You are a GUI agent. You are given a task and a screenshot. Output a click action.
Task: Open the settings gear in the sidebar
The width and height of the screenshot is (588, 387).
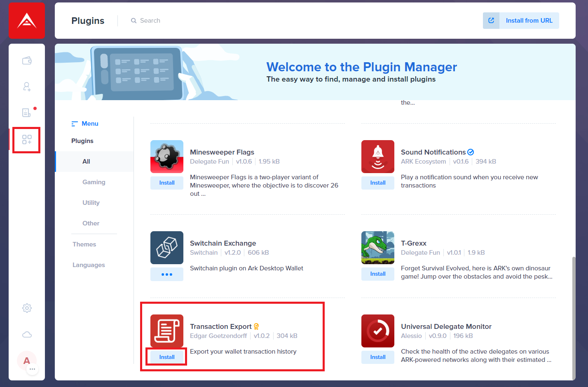pyautogui.click(x=27, y=308)
